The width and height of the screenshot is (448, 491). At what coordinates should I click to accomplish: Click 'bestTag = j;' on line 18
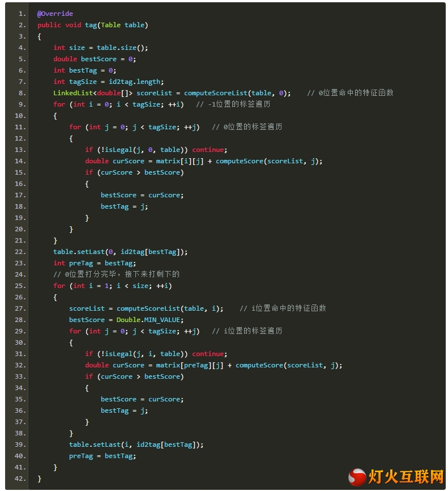pos(124,206)
